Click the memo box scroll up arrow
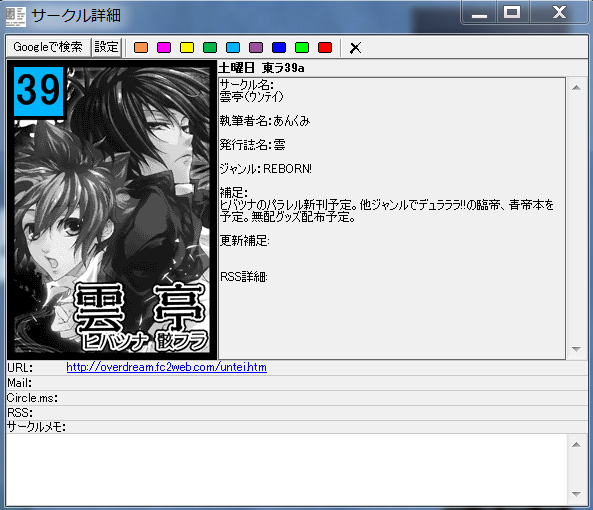The height and width of the screenshot is (510, 593). [576, 445]
